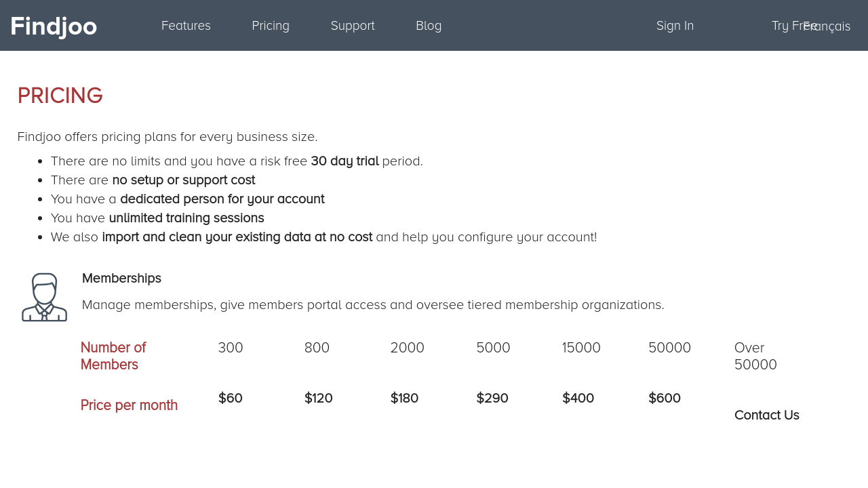This screenshot has width=868, height=488.
Task: Click the $60 price
Action: tap(231, 398)
